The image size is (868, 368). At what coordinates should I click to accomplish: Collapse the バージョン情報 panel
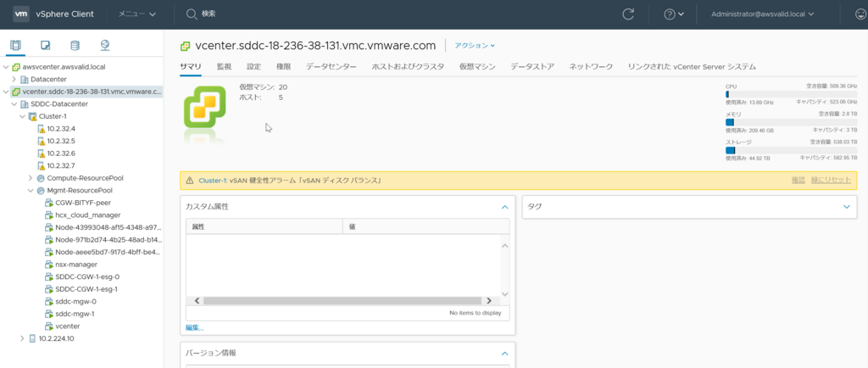pyautogui.click(x=504, y=353)
